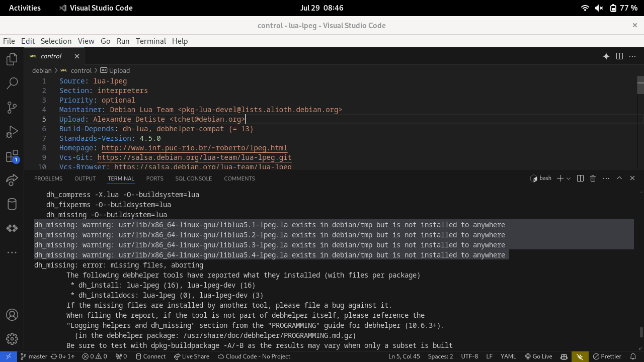Open editor More Actions ellipsis
The image size is (644, 362).
633,56
